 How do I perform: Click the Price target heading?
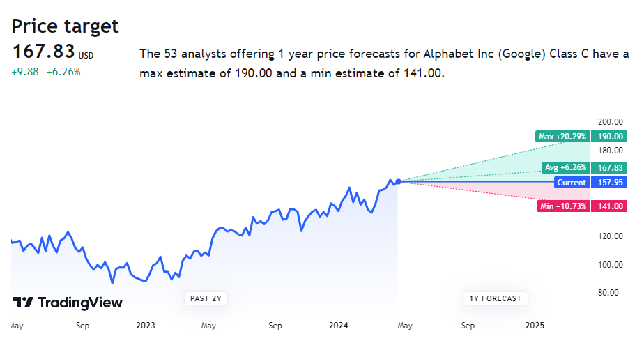[x=66, y=26]
